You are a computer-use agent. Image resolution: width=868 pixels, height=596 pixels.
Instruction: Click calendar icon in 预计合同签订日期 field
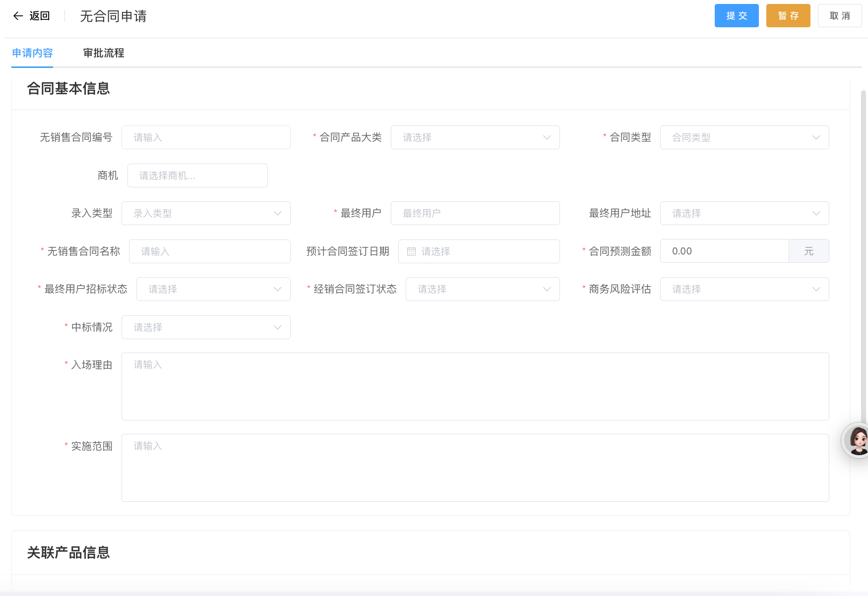(x=411, y=251)
